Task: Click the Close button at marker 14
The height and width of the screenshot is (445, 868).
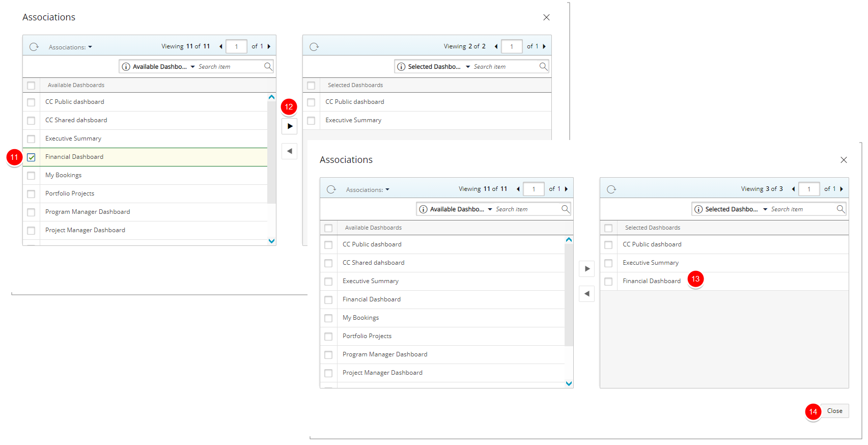Action: point(834,411)
